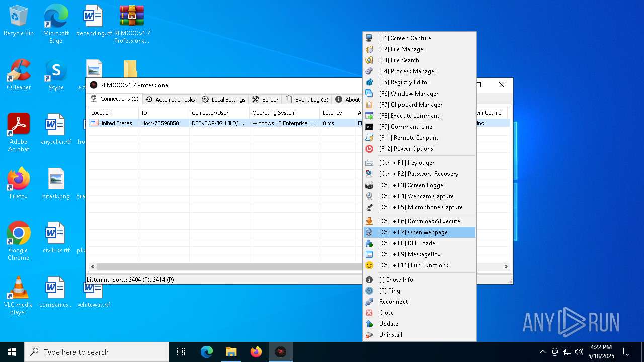644x362 pixels.
Task: Click the taskbar search box
Action: (97, 352)
